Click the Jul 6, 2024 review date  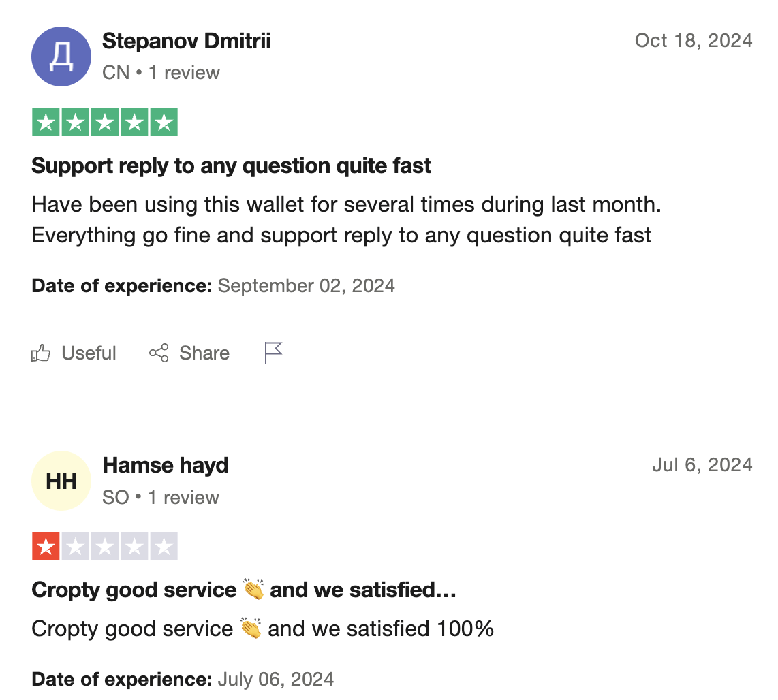coord(702,465)
